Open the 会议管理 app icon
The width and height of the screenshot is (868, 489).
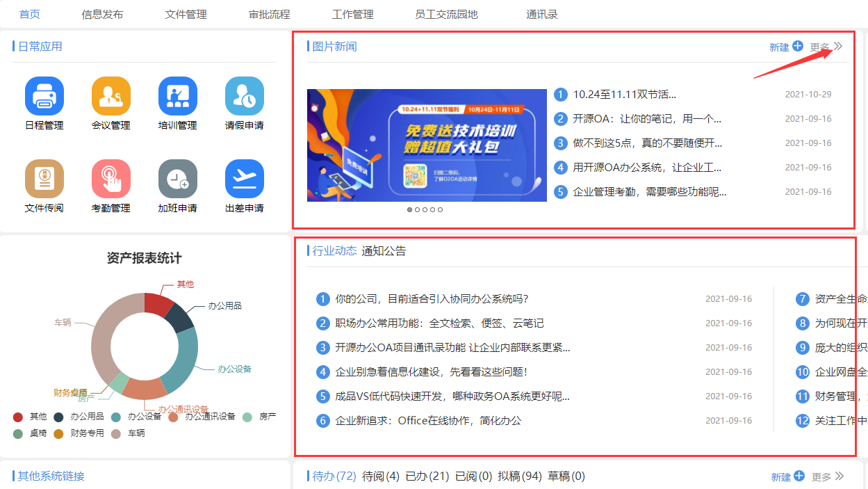(111, 96)
